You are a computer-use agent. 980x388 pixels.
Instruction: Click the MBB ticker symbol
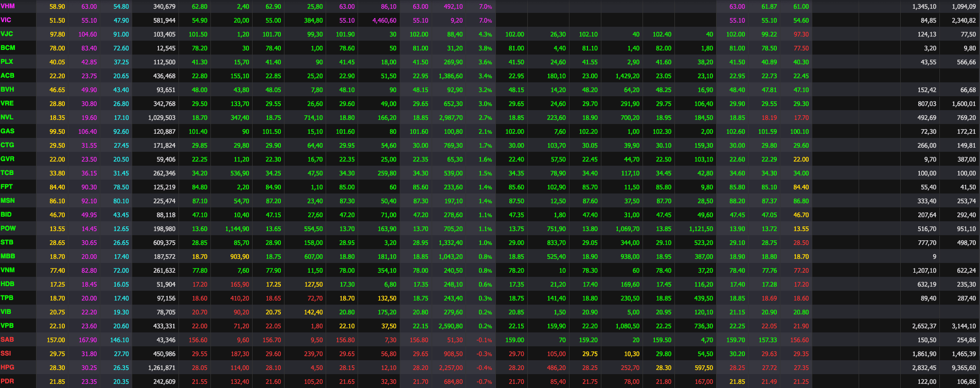[x=8, y=256]
